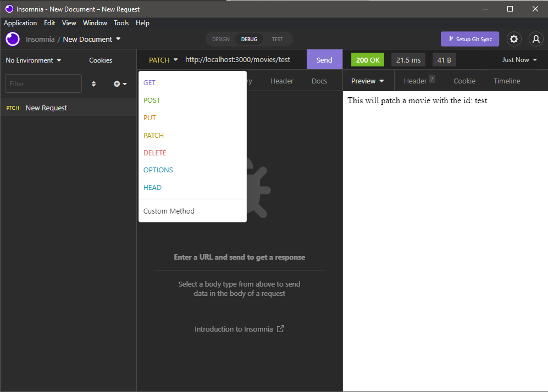Choose POST from the method list
The width and height of the screenshot is (548, 392).
point(192,100)
